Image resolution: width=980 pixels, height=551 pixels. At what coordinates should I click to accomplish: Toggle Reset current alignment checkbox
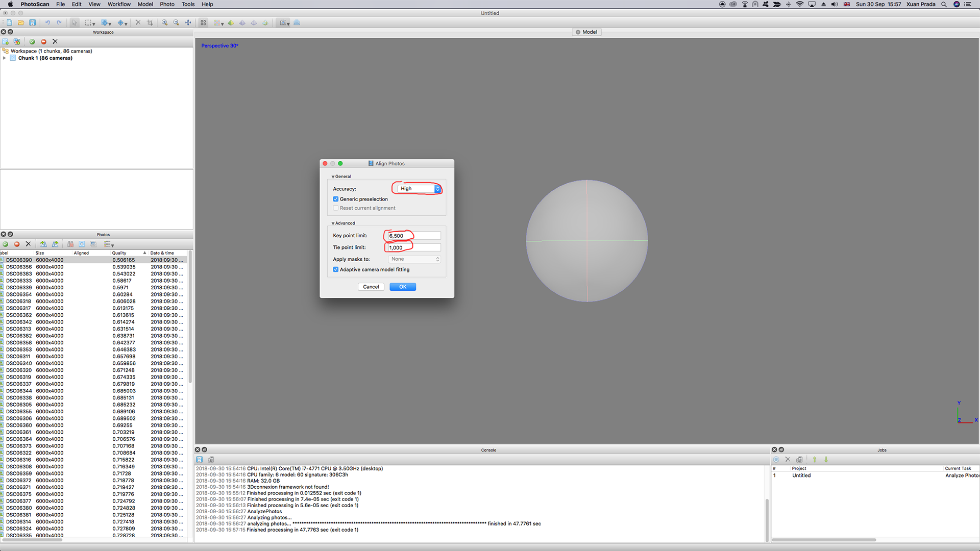pyautogui.click(x=336, y=208)
